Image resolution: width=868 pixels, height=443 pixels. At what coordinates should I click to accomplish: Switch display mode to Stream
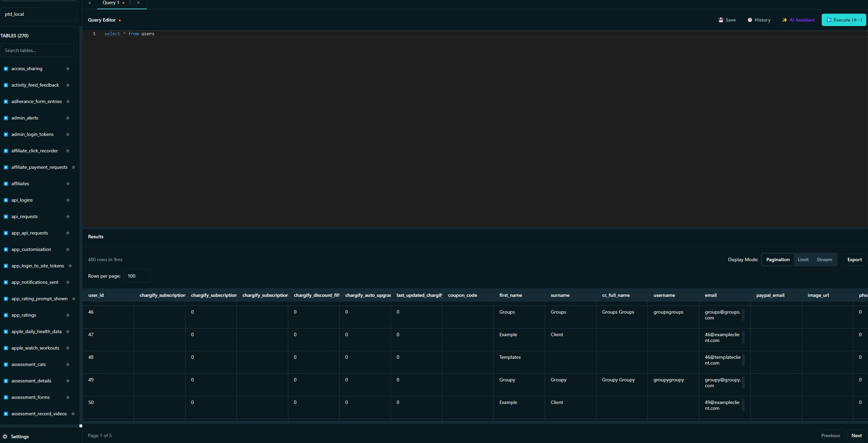tap(824, 260)
